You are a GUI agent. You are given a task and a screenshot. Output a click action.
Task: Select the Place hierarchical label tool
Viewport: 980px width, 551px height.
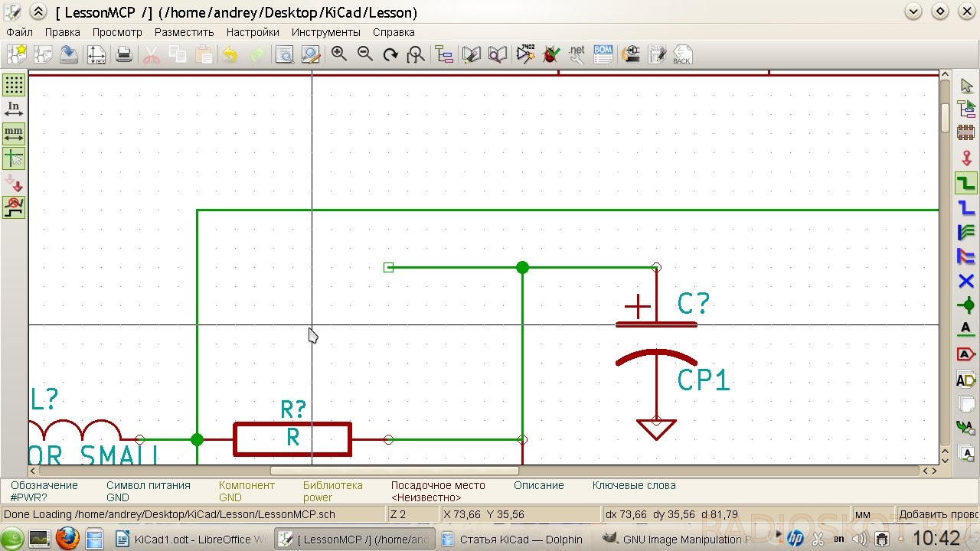pos(966,379)
